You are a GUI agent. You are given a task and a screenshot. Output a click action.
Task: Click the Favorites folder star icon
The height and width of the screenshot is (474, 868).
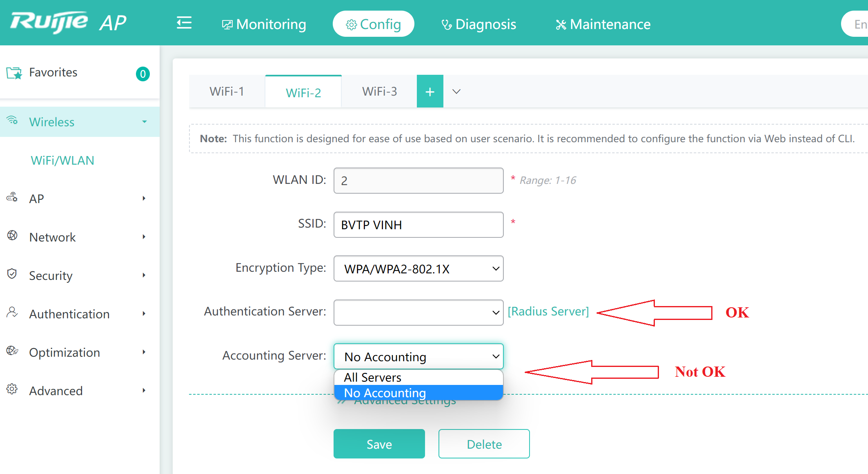tap(14, 73)
